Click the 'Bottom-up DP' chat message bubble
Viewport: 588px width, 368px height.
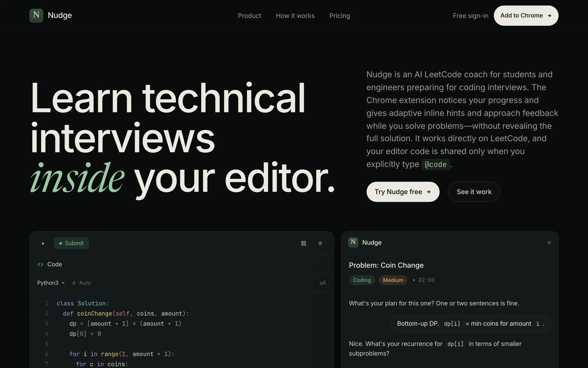click(x=470, y=324)
